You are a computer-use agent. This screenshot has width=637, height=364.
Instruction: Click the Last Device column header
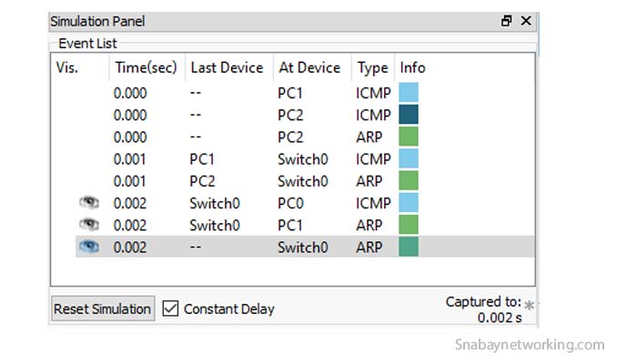(226, 67)
